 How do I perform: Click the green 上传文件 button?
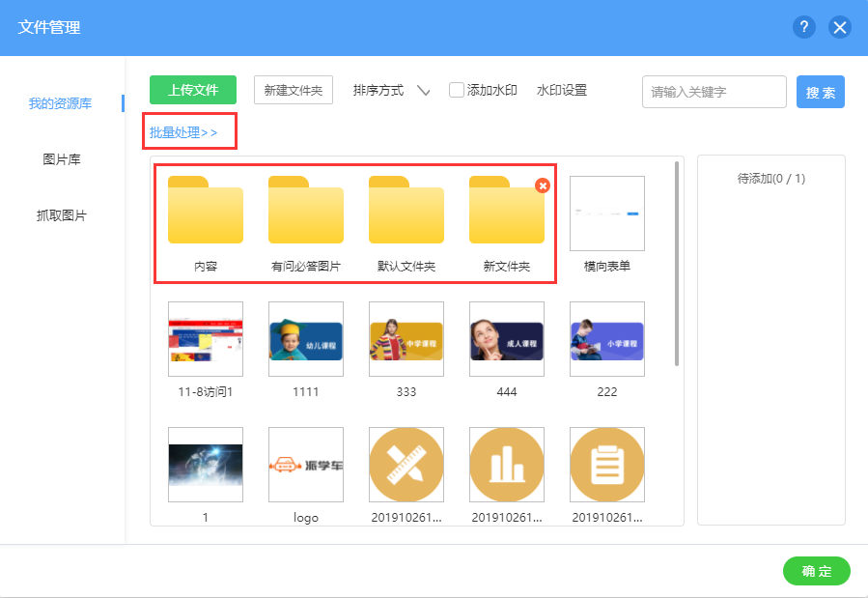click(193, 90)
